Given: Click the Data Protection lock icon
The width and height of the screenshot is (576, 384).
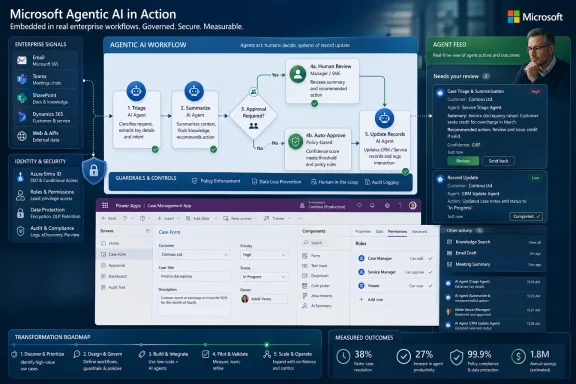Looking at the screenshot, I should pos(21,213).
